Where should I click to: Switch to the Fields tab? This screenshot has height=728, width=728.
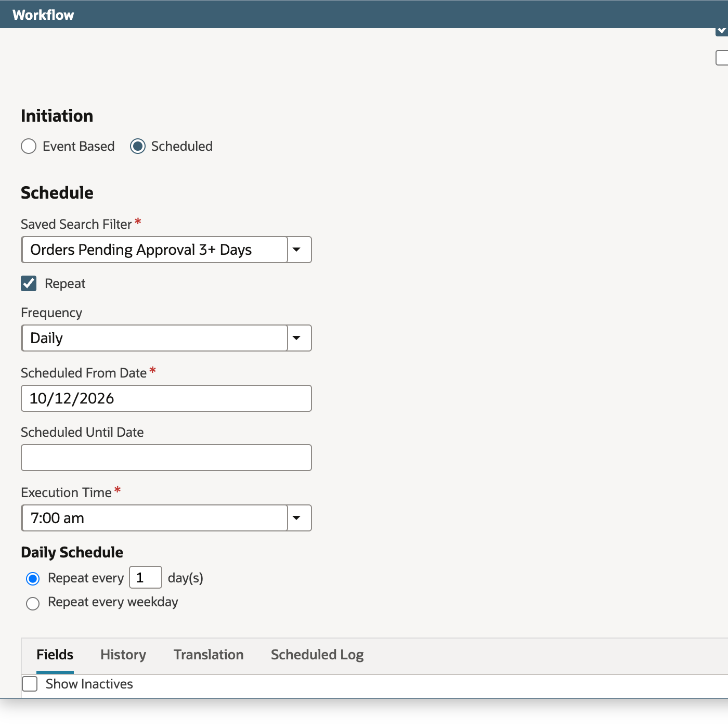[x=55, y=655]
